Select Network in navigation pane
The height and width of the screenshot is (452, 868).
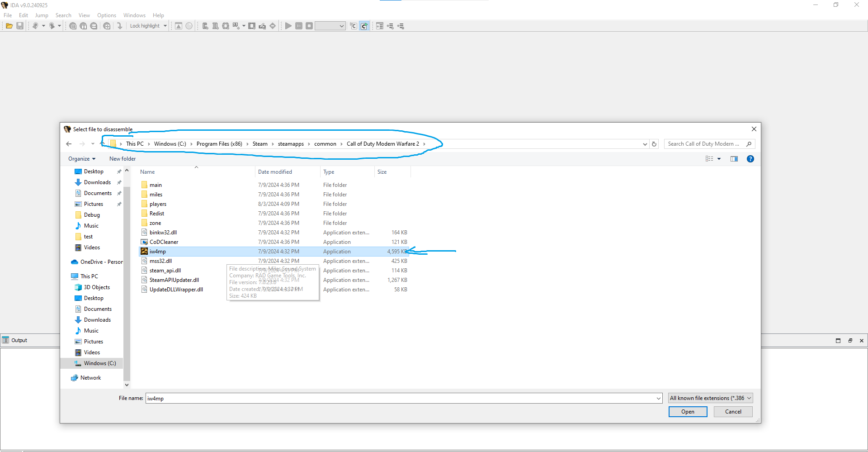coord(90,378)
